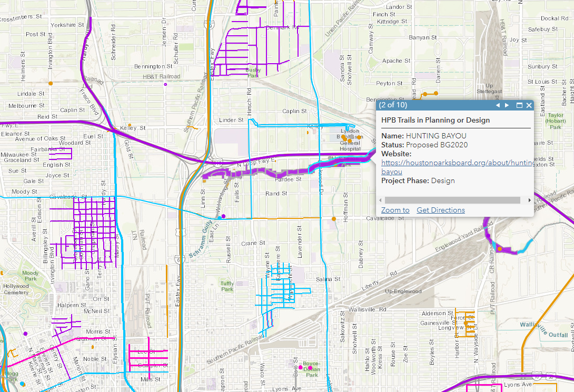
Task: Click the Zoom to link
Action: (395, 210)
